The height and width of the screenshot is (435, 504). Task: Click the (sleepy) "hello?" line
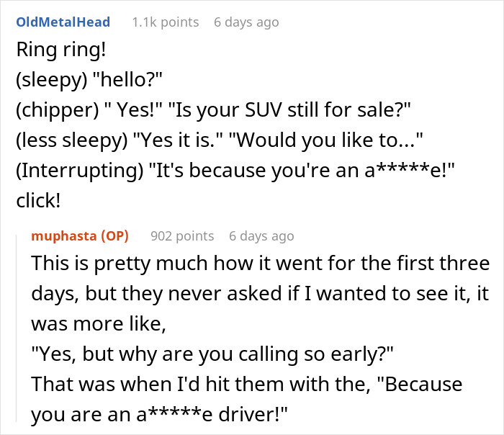[89, 80]
